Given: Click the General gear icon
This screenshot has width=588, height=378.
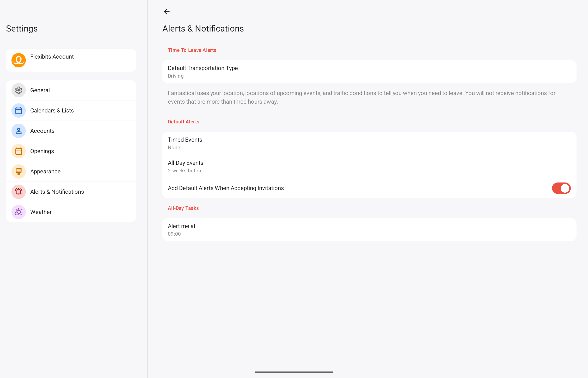Looking at the screenshot, I should 19,90.
